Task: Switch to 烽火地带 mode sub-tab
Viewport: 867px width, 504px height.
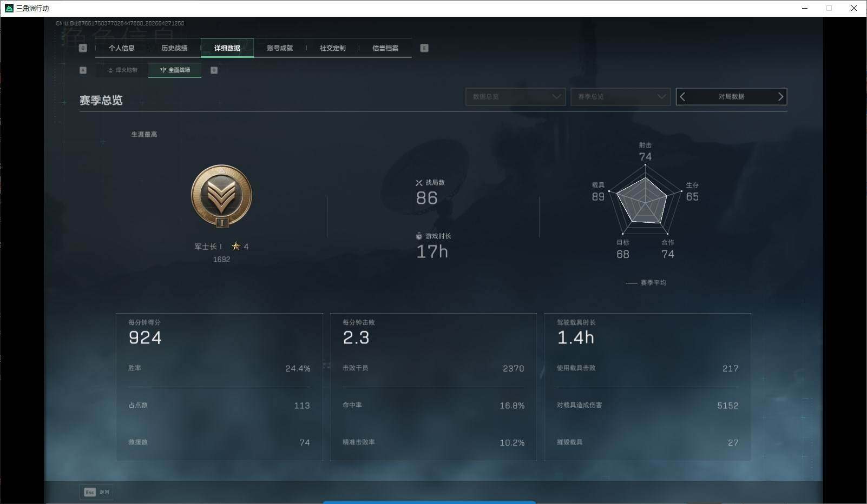Action: (122, 70)
